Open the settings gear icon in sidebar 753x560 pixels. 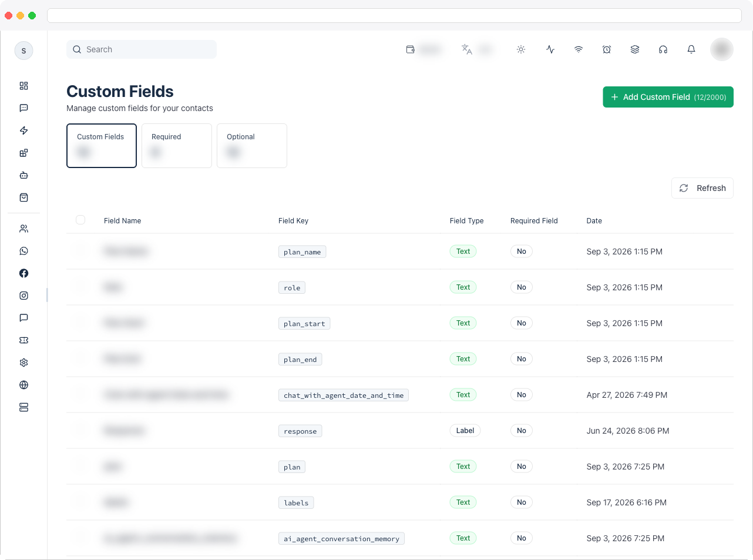point(23,363)
